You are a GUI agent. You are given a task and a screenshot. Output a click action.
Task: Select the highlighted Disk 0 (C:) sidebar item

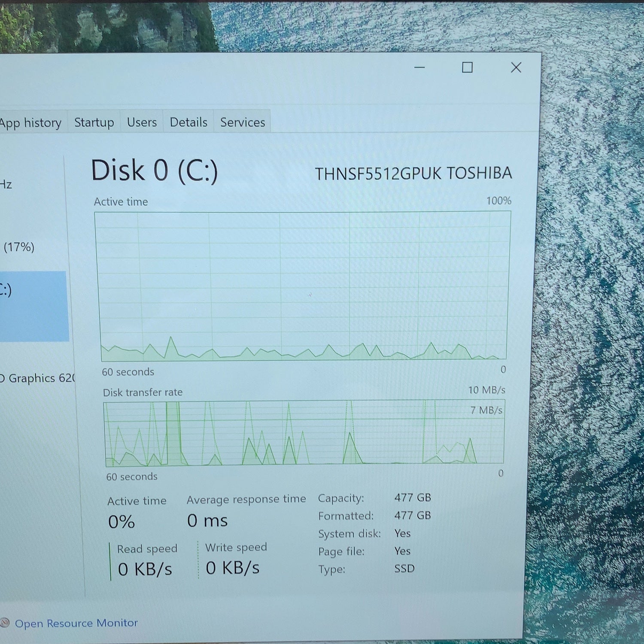pos(33,306)
